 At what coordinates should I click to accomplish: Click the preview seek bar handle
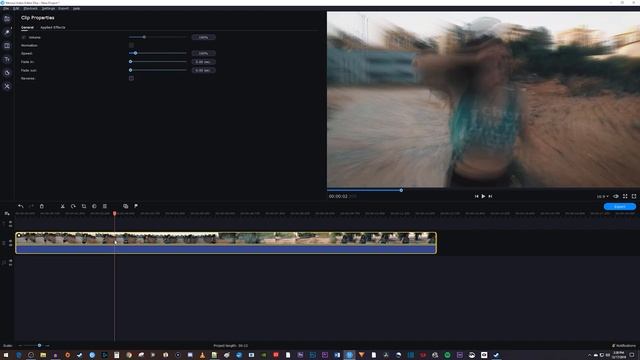[x=401, y=190]
